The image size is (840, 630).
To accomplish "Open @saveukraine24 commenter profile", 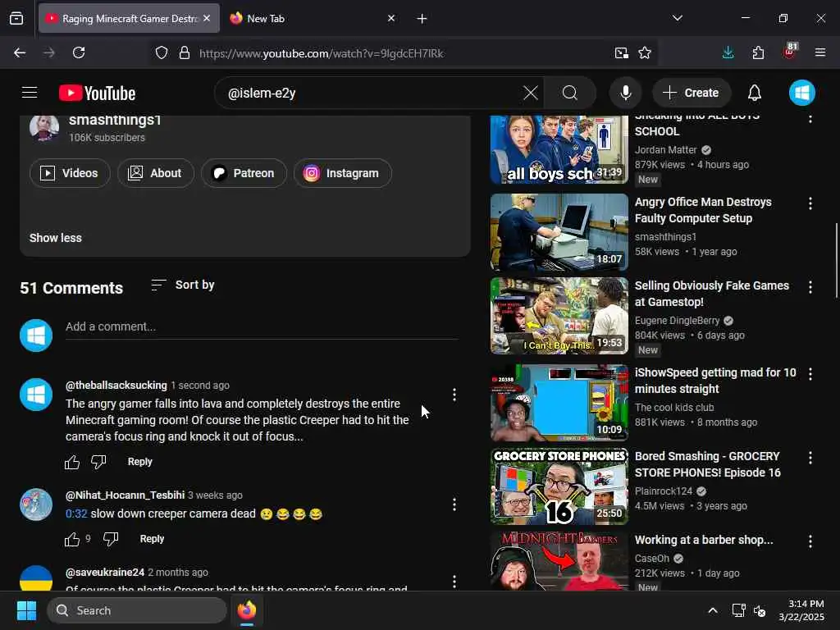I will (x=105, y=572).
